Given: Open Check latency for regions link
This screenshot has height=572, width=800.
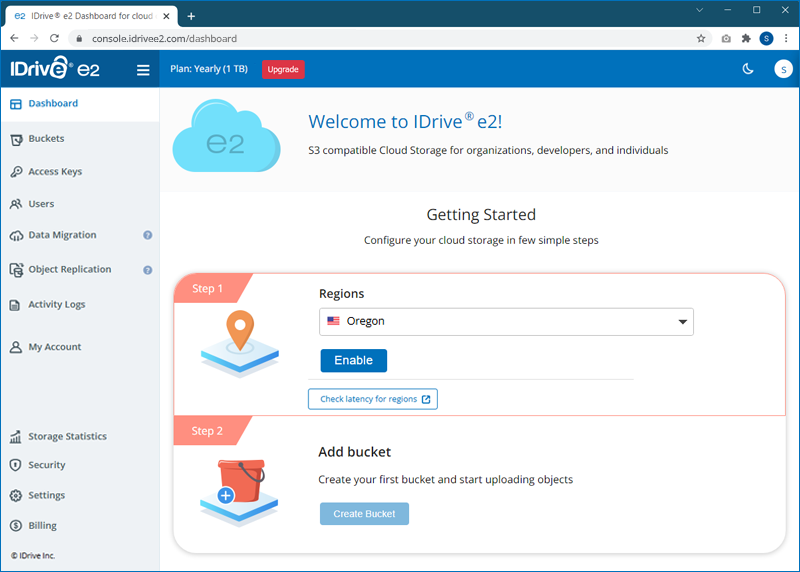Looking at the screenshot, I should pos(373,399).
